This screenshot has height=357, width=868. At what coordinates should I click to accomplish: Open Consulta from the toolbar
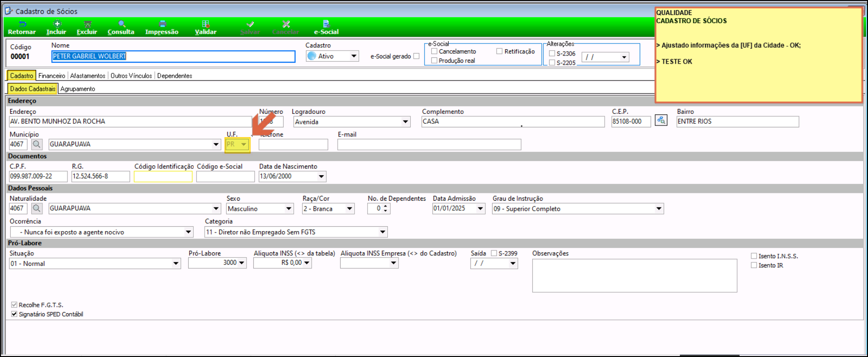pyautogui.click(x=121, y=28)
